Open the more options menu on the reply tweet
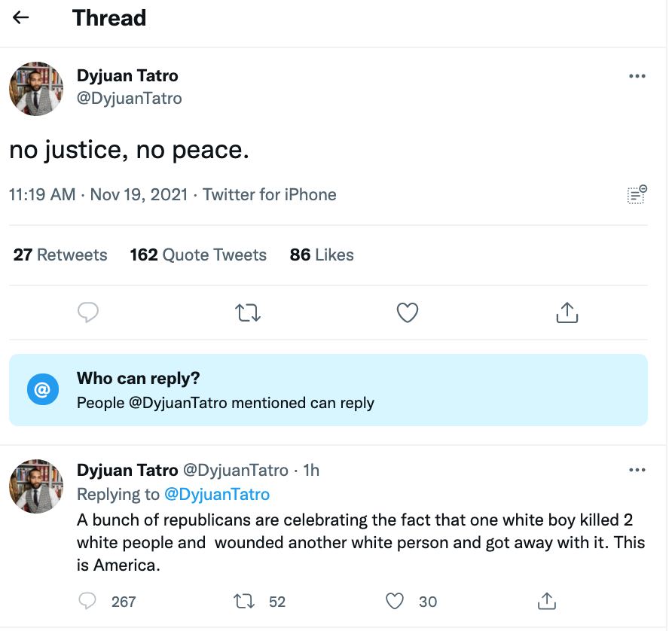The width and height of the screenshot is (672, 631). tap(637, 469)
